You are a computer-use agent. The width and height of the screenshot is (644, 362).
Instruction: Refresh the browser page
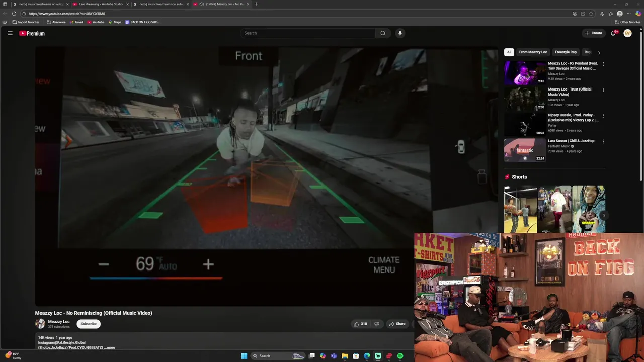[14, 14]
